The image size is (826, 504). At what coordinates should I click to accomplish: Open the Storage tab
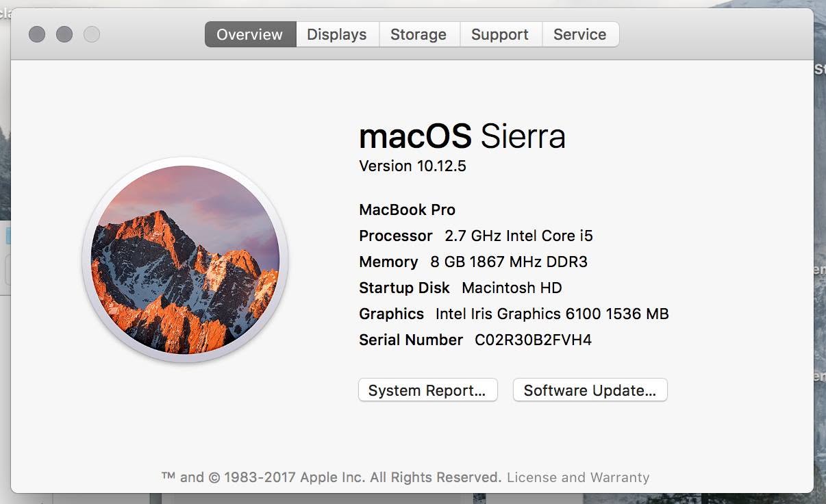[418, 34]
